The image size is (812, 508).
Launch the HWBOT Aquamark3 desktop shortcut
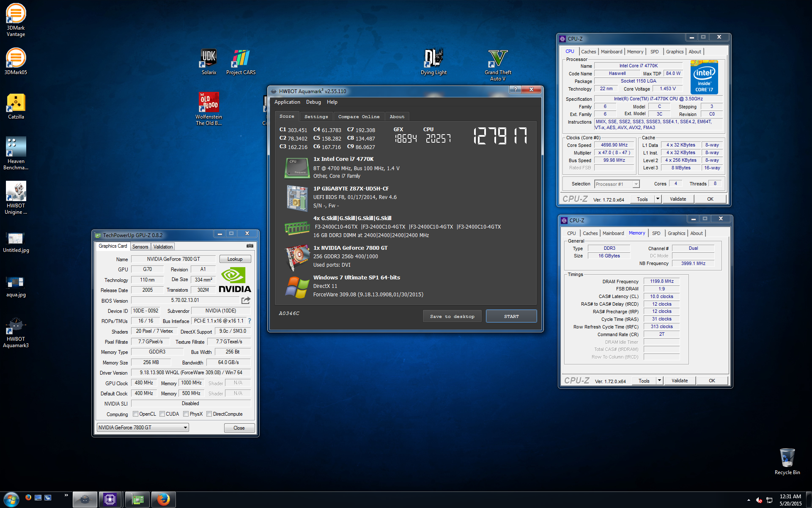click(16, 332)
